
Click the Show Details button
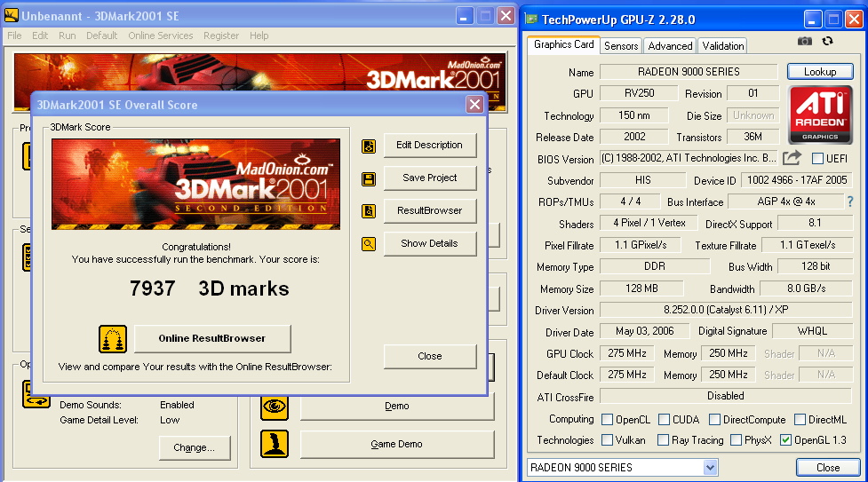(430, 243)
